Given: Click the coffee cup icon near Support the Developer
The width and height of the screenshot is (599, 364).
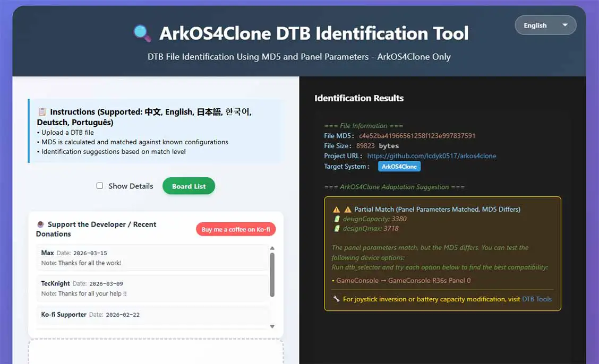Looking at the screenshot, I should point(40,224).
